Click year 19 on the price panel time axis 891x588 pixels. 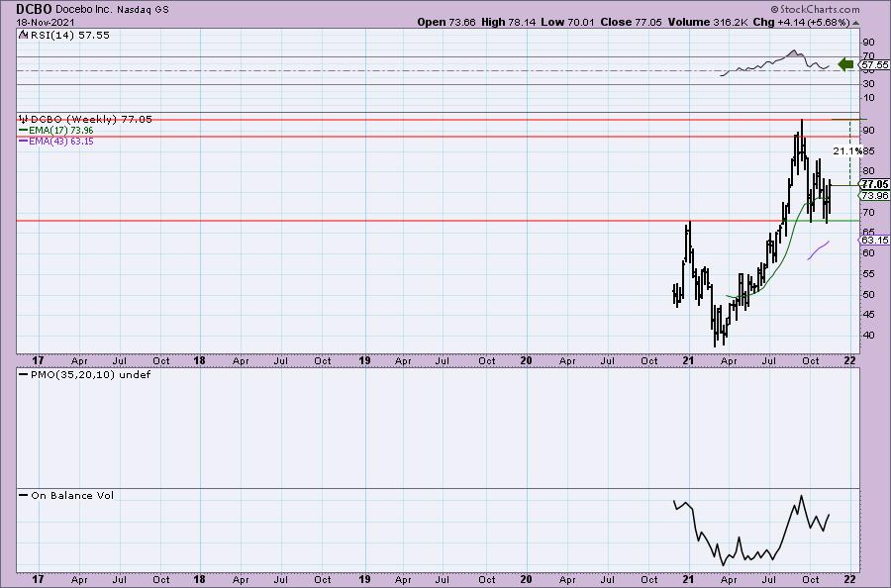tap(364, 360)
